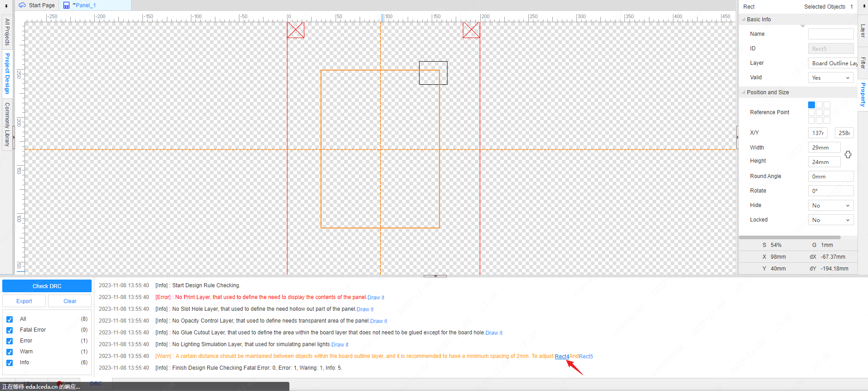Switch to the Start Page tab
Viewport: 868px width, 391px height.
pyautogui.click(x=37, y=5)
